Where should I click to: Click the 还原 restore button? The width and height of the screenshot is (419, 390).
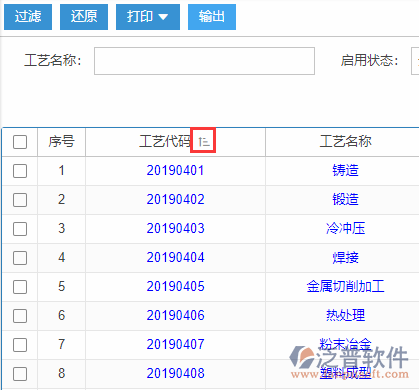pyautogui.click(x=84, y=17)
